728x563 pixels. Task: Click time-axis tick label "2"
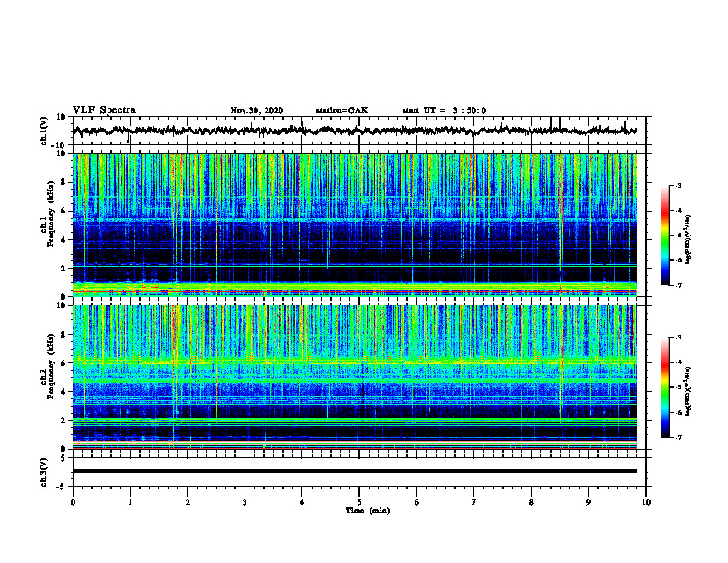click(x=188, y=502)
